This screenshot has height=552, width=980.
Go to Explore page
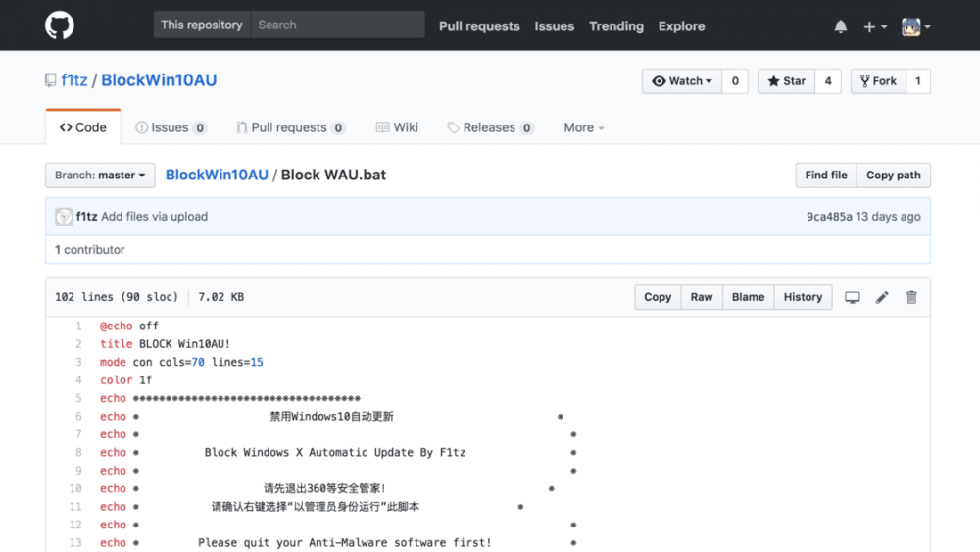click(x=681, y=26)
